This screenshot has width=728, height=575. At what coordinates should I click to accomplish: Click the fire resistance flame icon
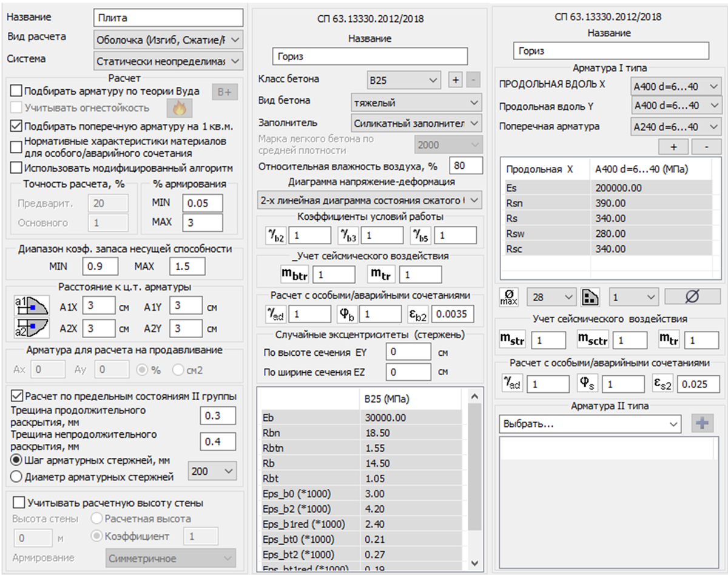click(x=180, y=108)
